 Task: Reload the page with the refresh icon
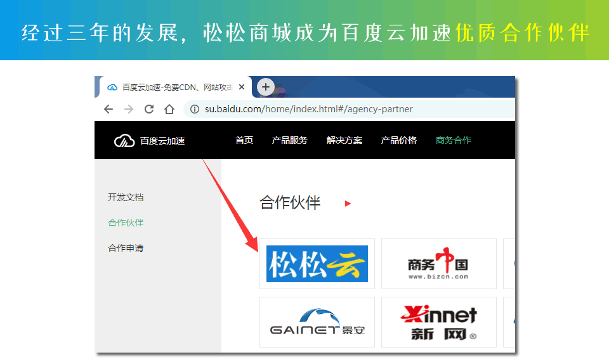(x=149, y=109)
